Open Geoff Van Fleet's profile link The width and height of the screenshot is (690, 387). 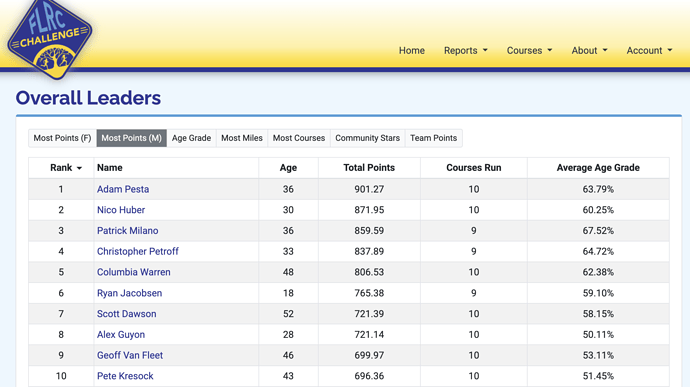130,355
